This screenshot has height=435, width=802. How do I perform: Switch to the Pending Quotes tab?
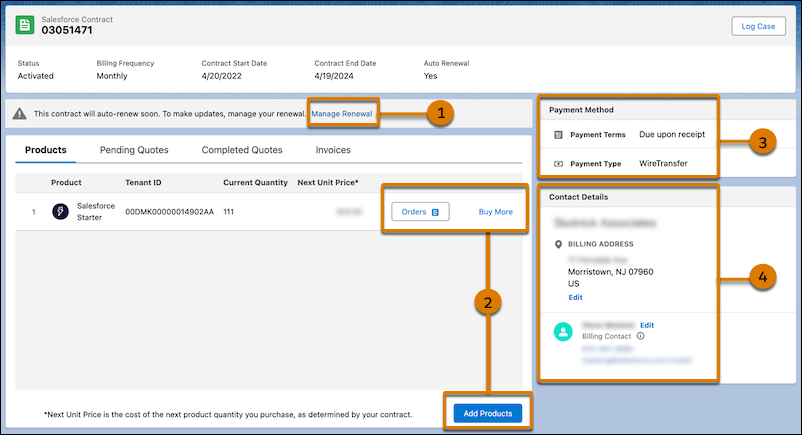[x=134, y=150]
